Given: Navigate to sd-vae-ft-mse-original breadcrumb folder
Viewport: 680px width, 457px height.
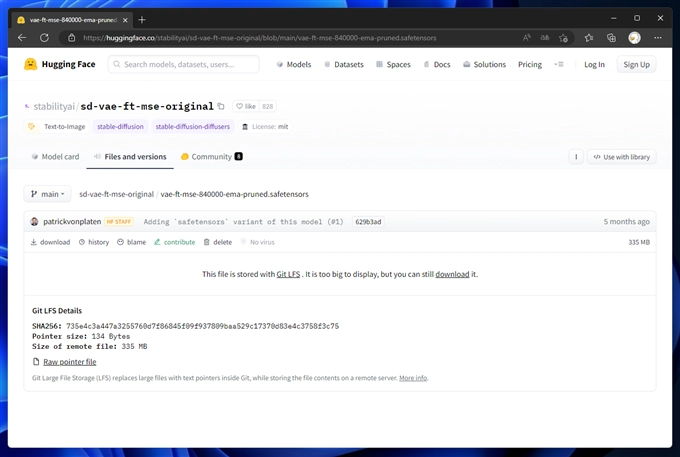Looking at the screenshot, I should [x=116, y=194].
